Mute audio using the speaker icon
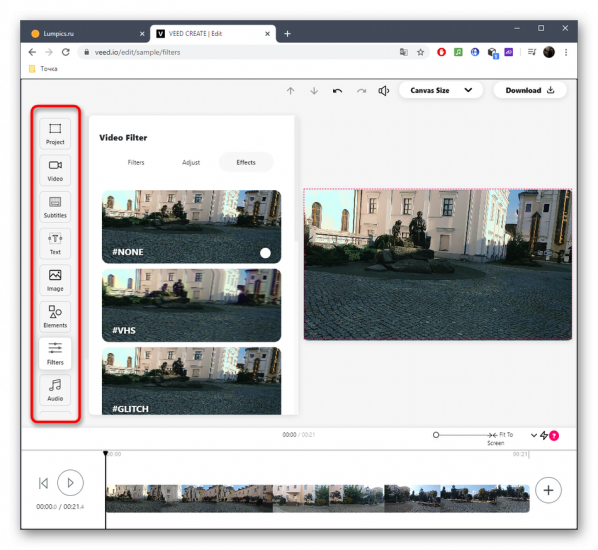Viewport: 598px width, 550px height. pyautogui.click(x=383, y=91)
